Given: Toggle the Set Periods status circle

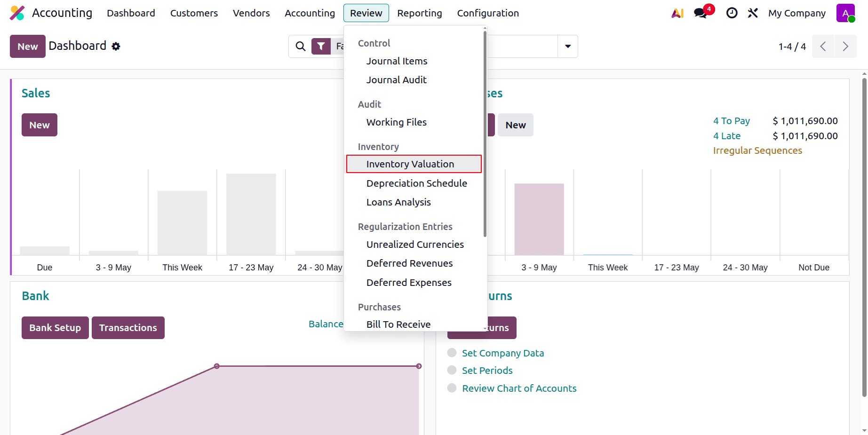Looking at the screenshot, I should (452, 370).
